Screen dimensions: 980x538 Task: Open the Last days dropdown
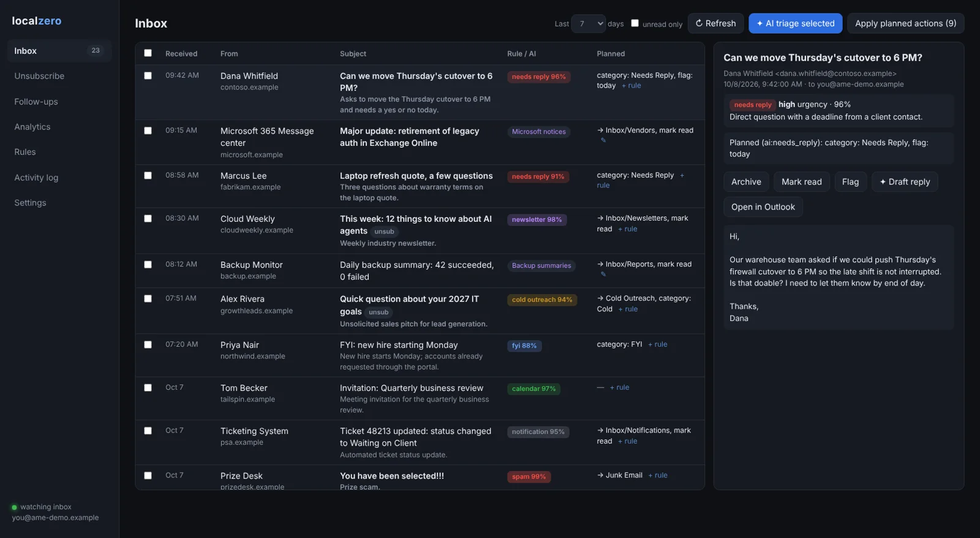pos(589,24)
